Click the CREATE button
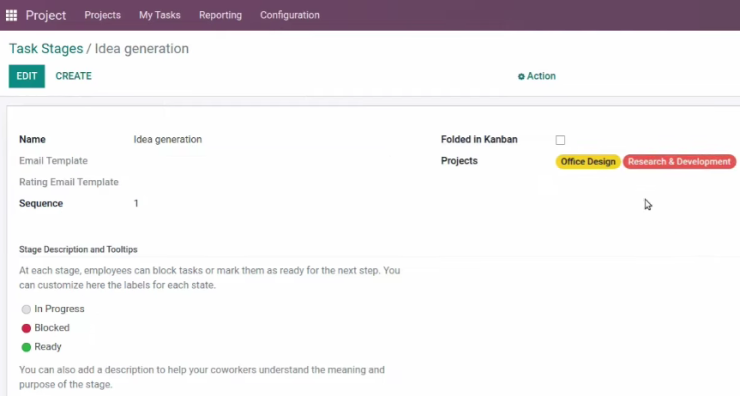Viewport: 740px width, 396px height. [74, 76]
